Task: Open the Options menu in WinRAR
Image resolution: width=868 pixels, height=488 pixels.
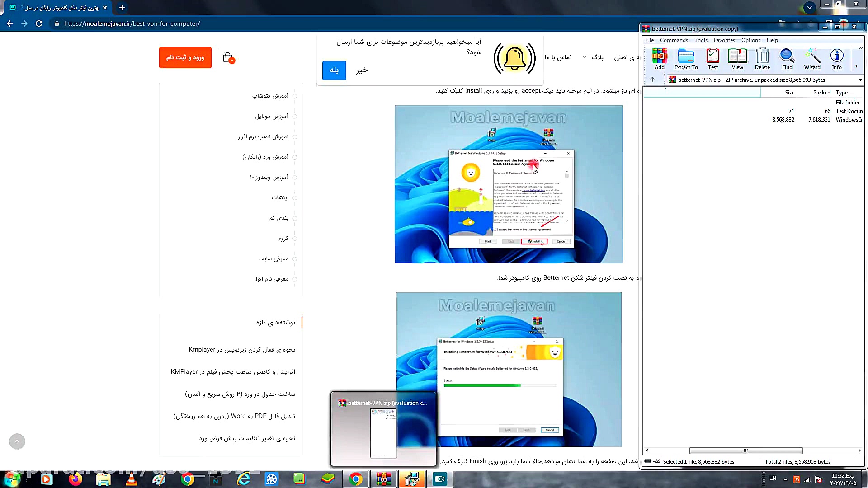Action: [x=750, y=40]
